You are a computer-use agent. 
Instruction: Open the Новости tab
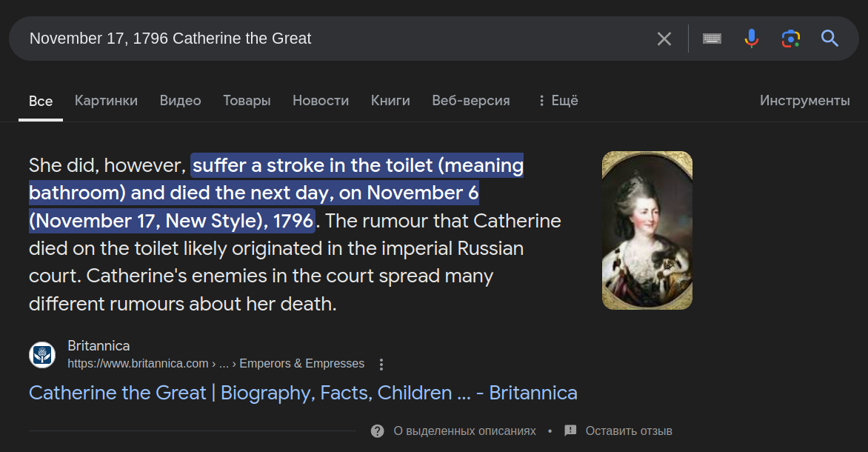pos(321,100)
